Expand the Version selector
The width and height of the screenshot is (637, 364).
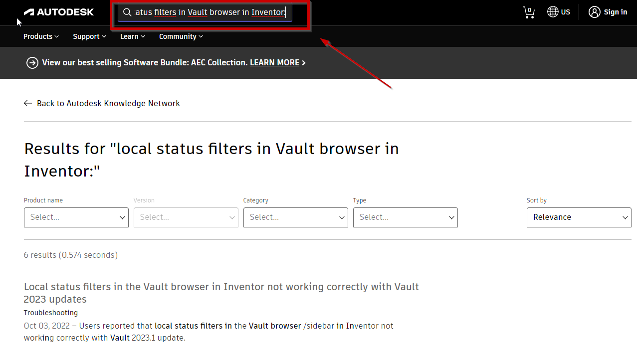click(x=186, y=217)
